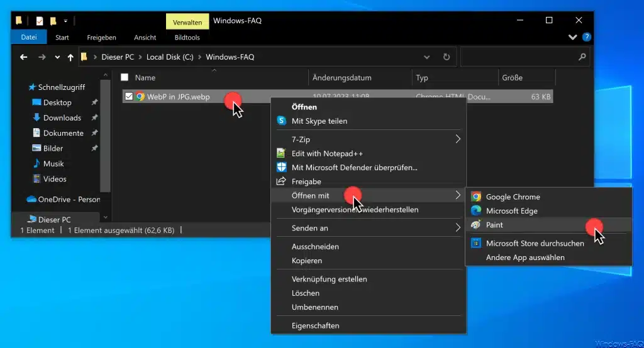Sort by the Name column header
644x348 pixels.
click(x=145, y=77)
